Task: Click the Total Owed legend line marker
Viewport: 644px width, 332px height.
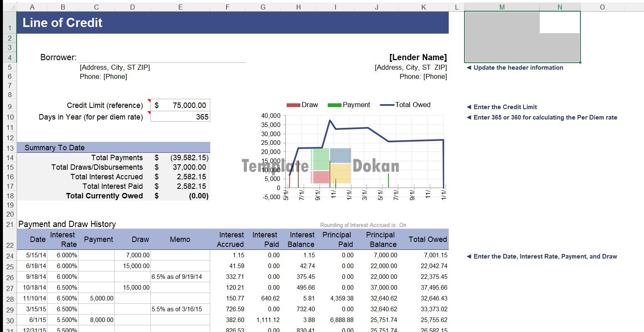Action: point(386,105)
